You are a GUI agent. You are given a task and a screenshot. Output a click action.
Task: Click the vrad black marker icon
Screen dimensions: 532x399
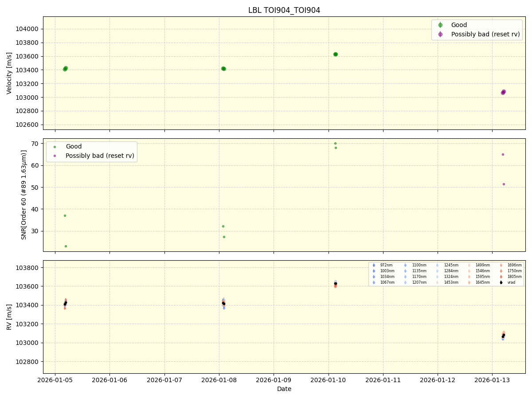point(501,282)
